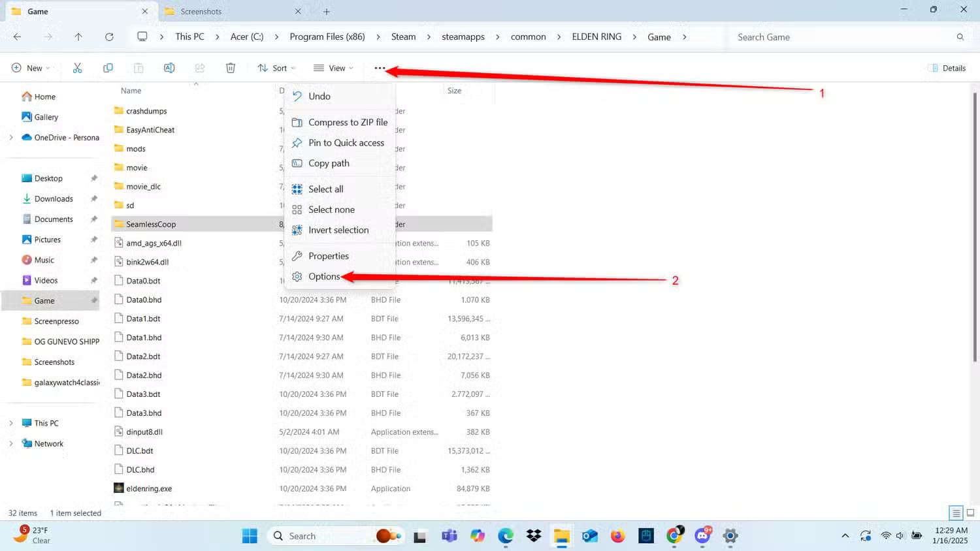The image size is (980, 551).
Task: Open Outlook icon on taskbar
Action: tap(590, 536)
